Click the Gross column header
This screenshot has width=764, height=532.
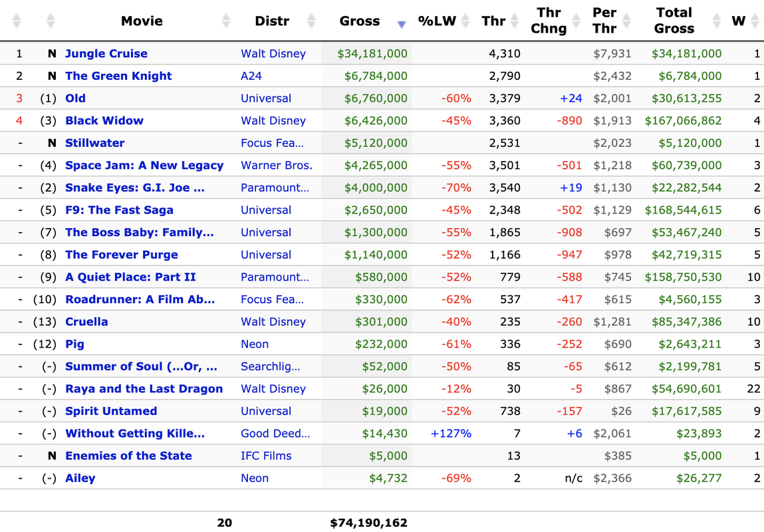[360, 21]
